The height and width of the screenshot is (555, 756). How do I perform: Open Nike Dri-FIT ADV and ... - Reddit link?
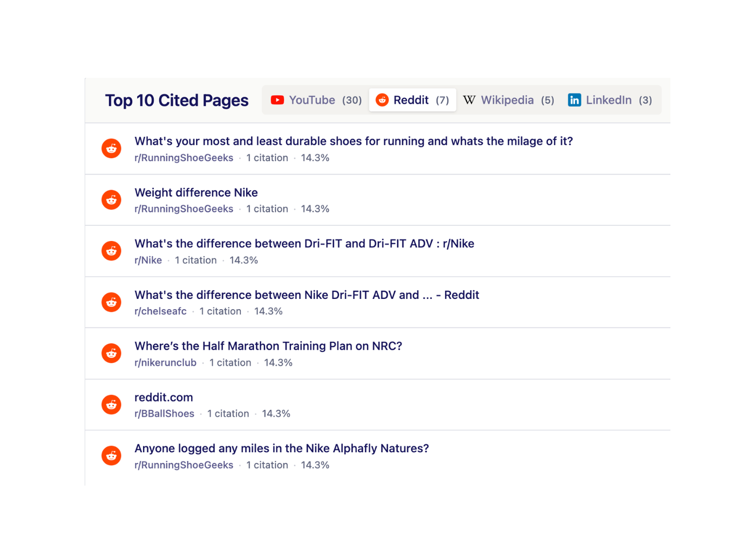(307, 295)
